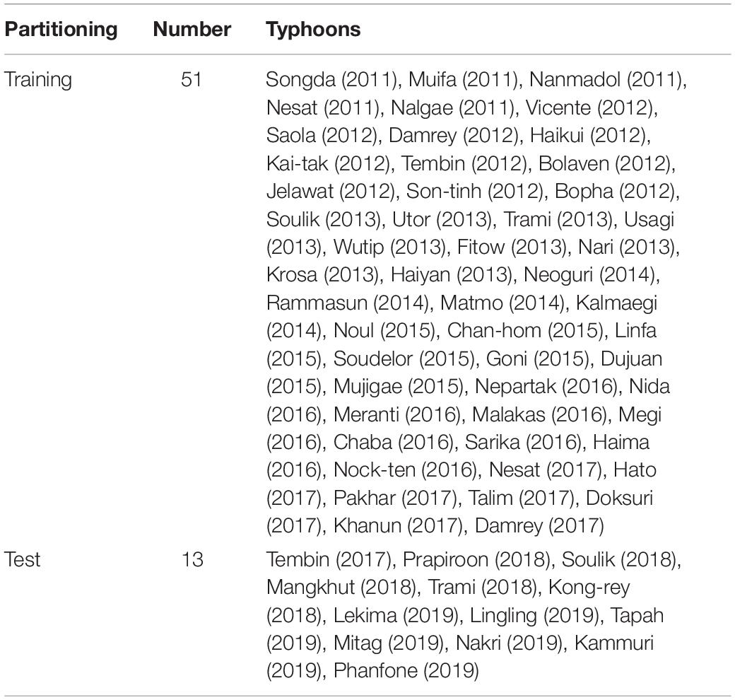735x700 pixels.
Task: Select the Son-tinh (2012) text
Action: 473,192
